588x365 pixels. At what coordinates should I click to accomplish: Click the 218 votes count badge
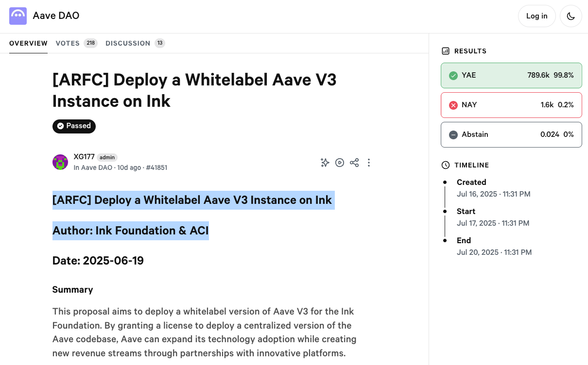(x=90, y=43)
